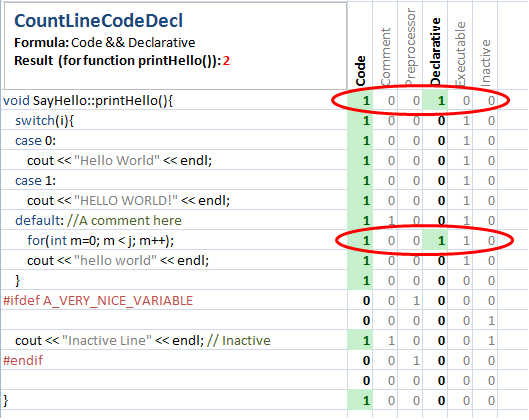Click Preprocessor value 1 in the #ifdef row

pos(416,301)
